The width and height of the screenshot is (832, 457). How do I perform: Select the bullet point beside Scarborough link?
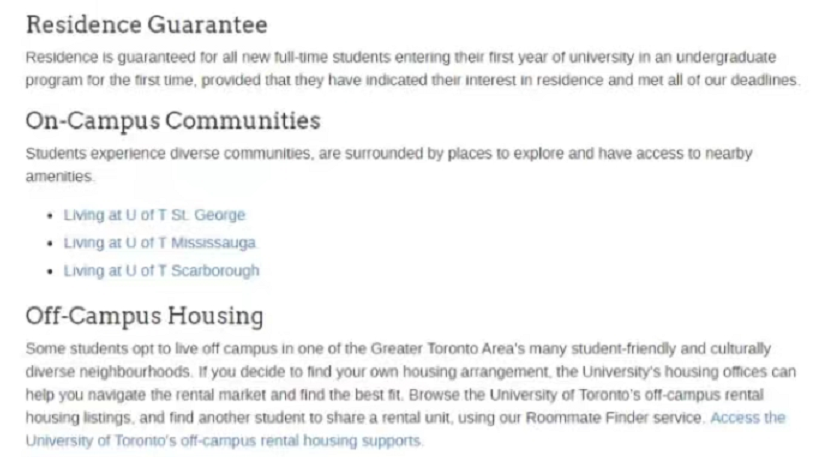click(x=50, y=271)
